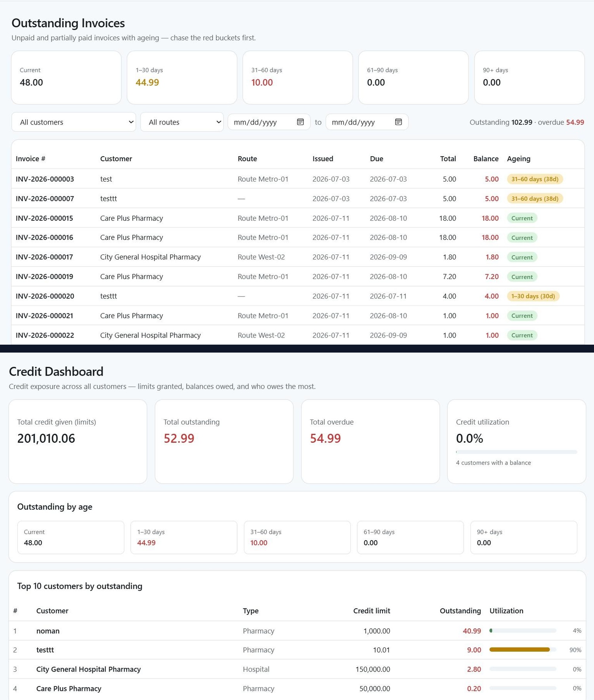Expand the All routes dropdown
This screenshot has width=594, height=700.
(182, 122)
